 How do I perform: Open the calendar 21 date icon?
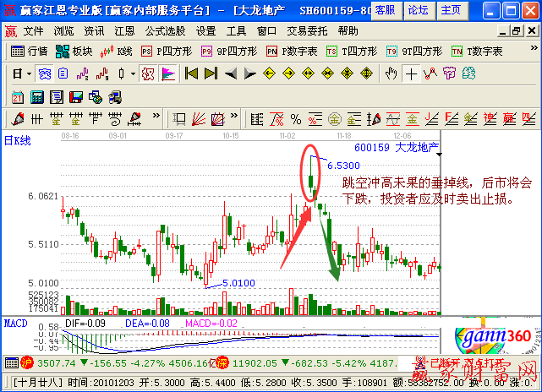point(17,97)
